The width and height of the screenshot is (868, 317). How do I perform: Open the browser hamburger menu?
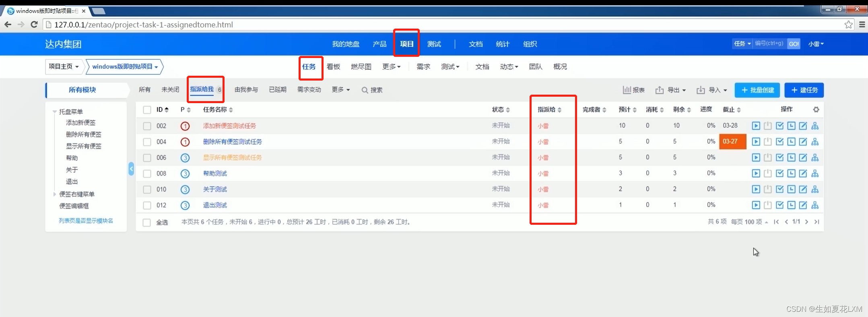click(x=862, y=25)
